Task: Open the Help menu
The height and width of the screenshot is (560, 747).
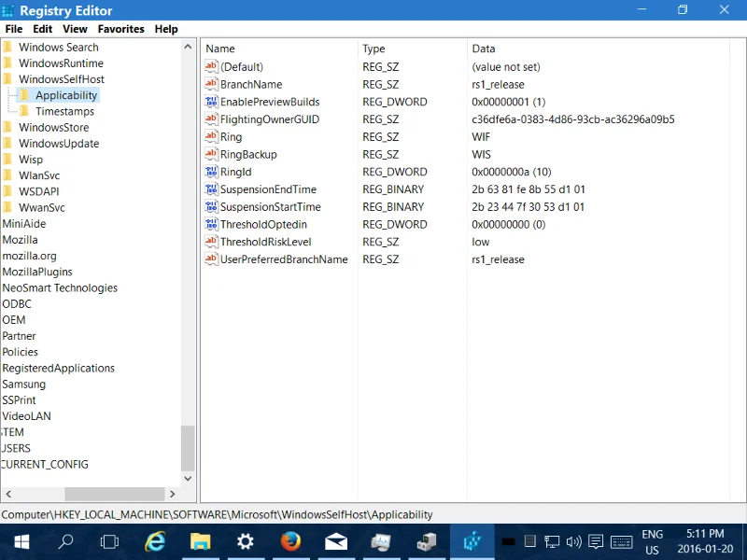Action: click(x=166, y=29)
